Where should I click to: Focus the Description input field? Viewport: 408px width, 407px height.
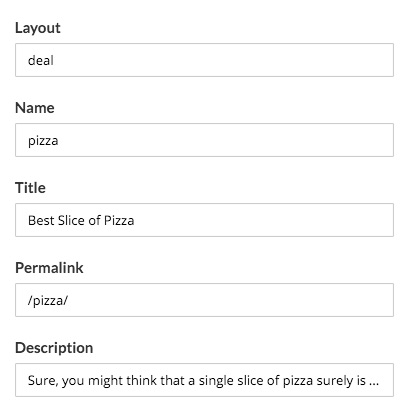tap(204, 380)
